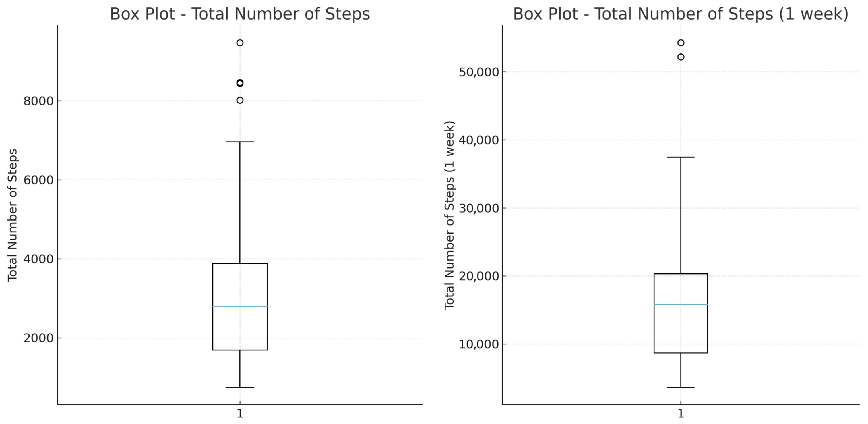Click the highest outlier in the 1 week plot

click(x=681, y=43)
